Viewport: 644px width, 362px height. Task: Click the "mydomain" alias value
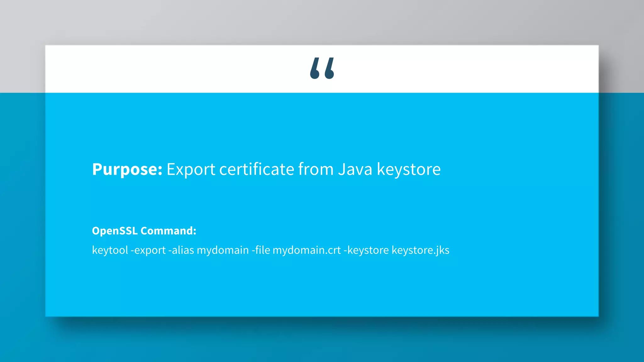click(223, 250)
